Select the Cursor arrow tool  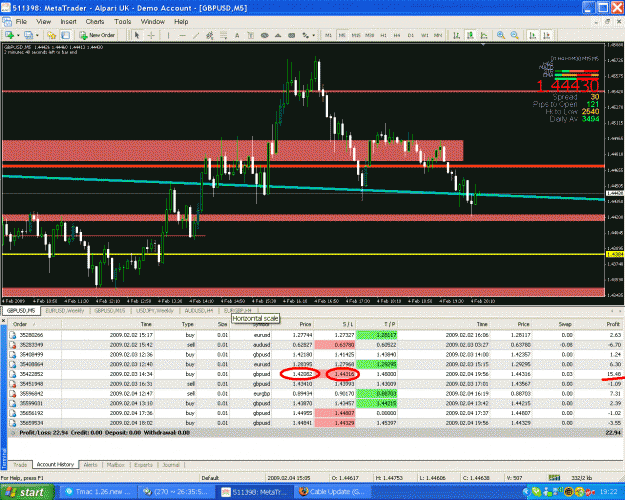pos(137,35)
